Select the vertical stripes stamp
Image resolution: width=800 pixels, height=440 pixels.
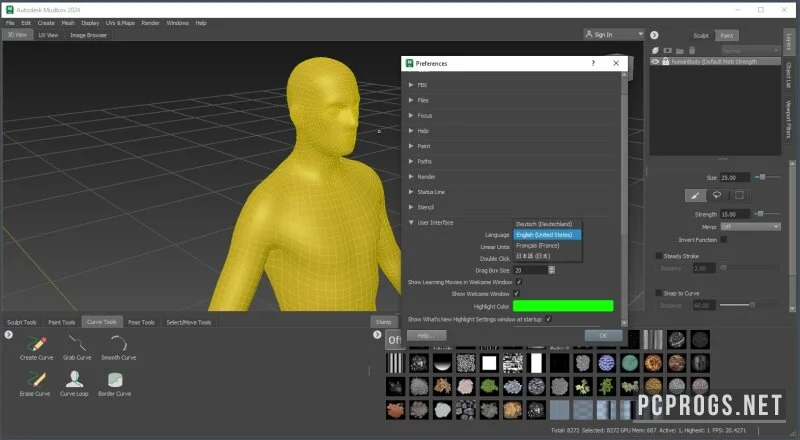click(x=395, y=363)
